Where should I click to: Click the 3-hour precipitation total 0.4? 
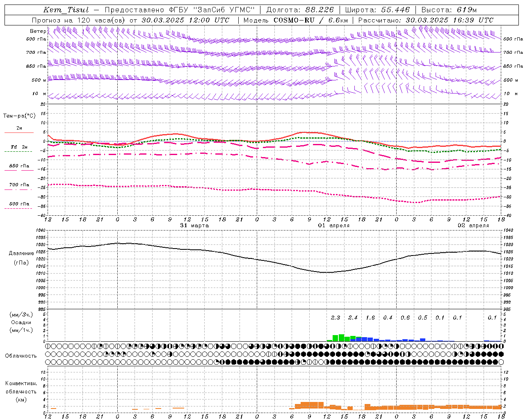click(x=388, y=317)
